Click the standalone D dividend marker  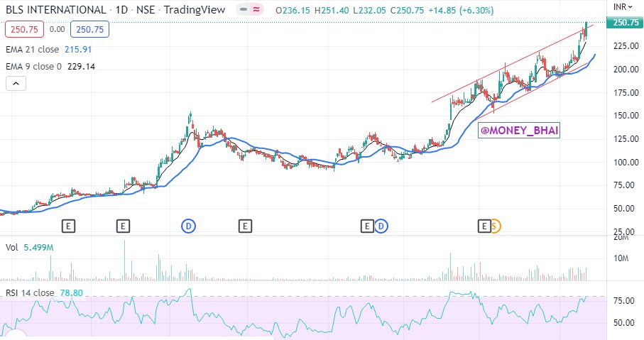click(x=189, y=226)
